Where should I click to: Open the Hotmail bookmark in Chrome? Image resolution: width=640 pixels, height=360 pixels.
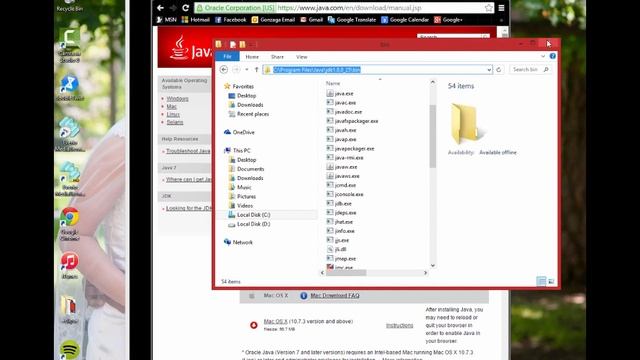(196, 20)
